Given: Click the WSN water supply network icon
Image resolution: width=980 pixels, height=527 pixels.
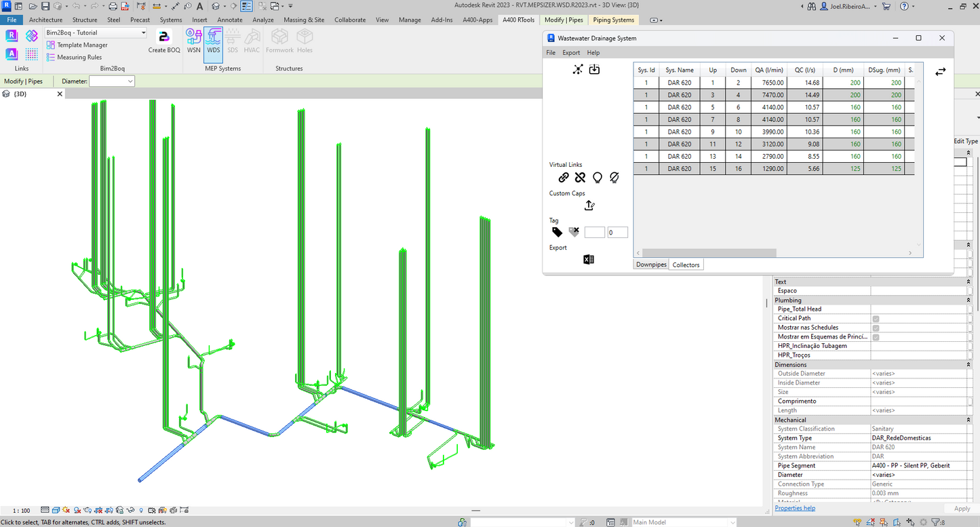Looking at the screenshot, I should [x=193, y=41].
